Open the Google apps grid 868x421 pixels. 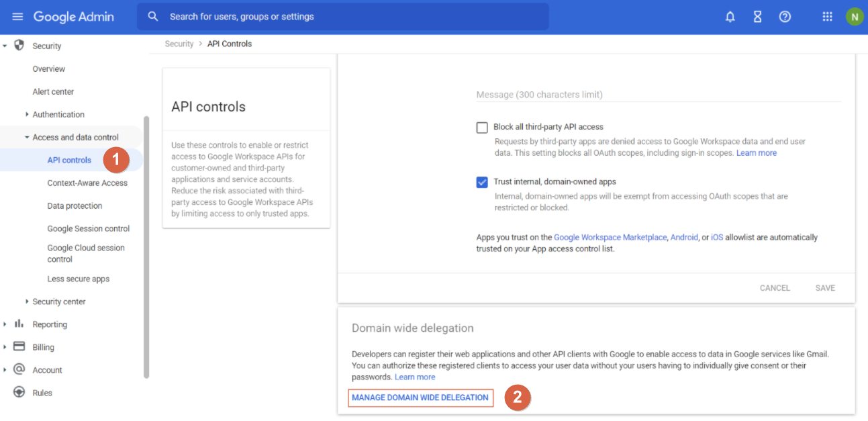pos(827,17)
